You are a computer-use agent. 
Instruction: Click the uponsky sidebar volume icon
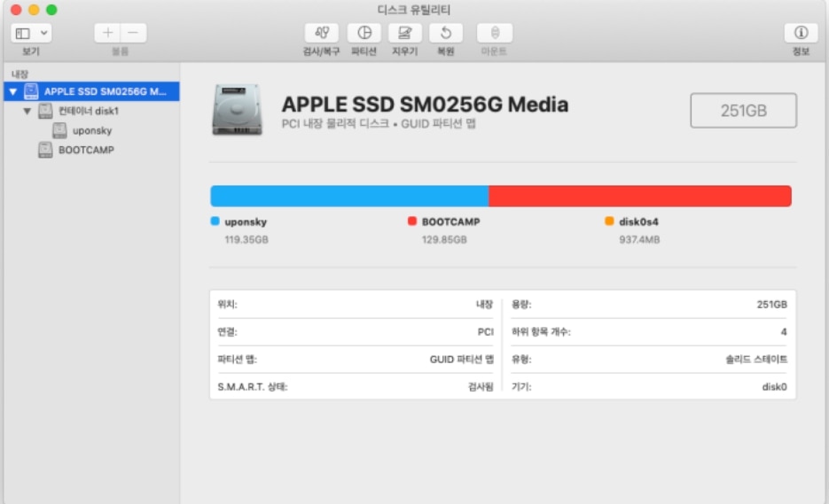pyautogui.click(x=59, y=130)
